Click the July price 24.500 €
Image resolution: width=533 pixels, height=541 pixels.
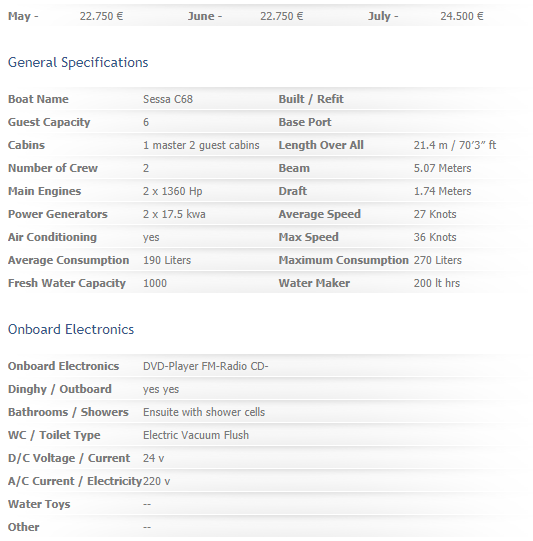coord(462,16)
